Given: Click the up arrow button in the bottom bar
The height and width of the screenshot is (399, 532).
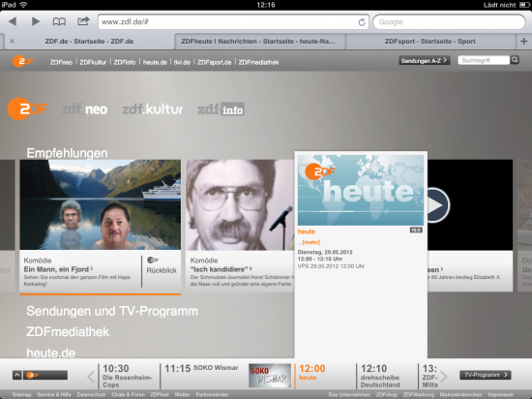Looking at the screenshot, I should click(x=17, y=375).
